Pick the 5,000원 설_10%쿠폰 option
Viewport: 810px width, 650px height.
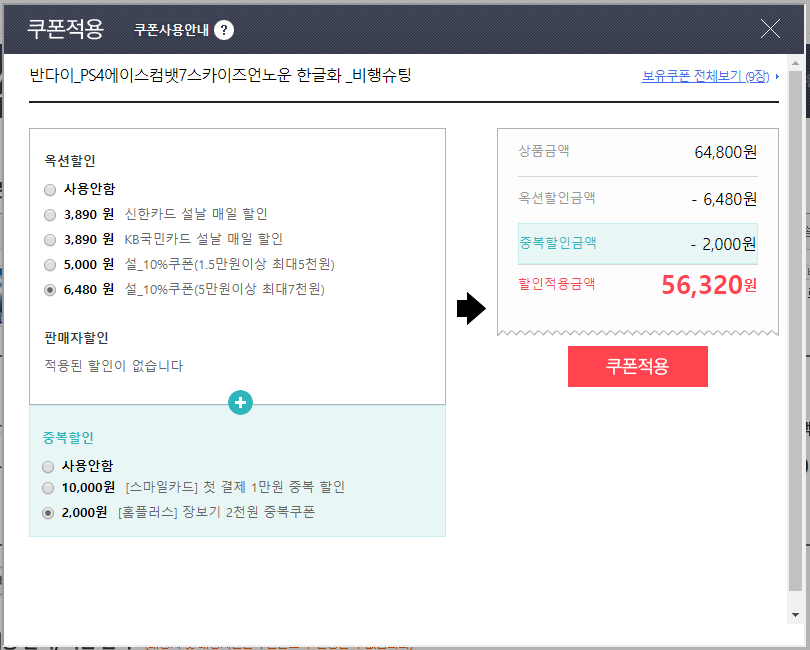(x=50, y=265)
